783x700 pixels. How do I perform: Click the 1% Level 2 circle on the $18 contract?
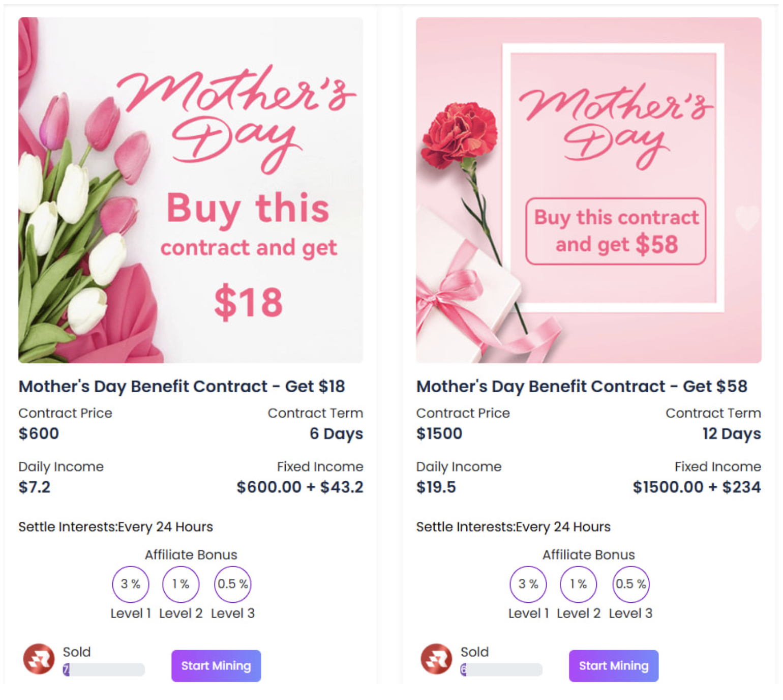click(x=180, y=584)
